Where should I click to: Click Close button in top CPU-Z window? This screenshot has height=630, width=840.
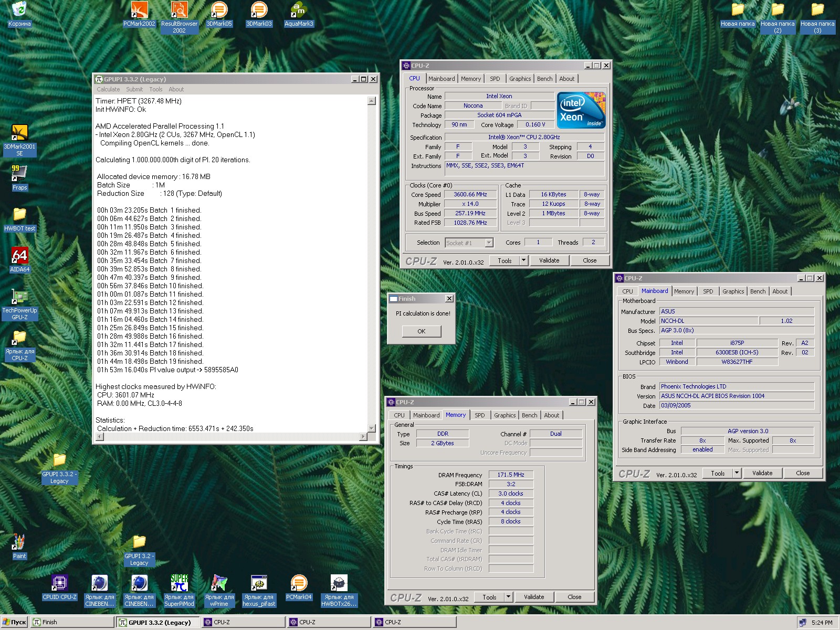pyautogui.click(x=590, y=260)
